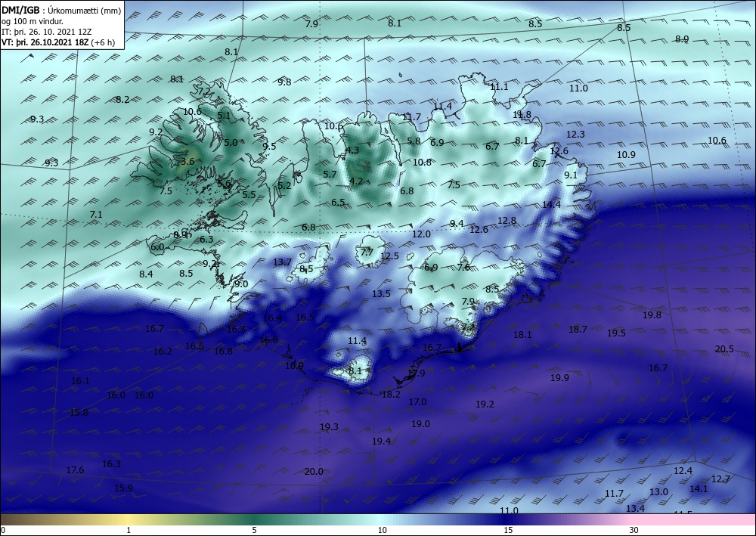Click the 12.3 value on the map
756x536 pixels.
[575, 135]
